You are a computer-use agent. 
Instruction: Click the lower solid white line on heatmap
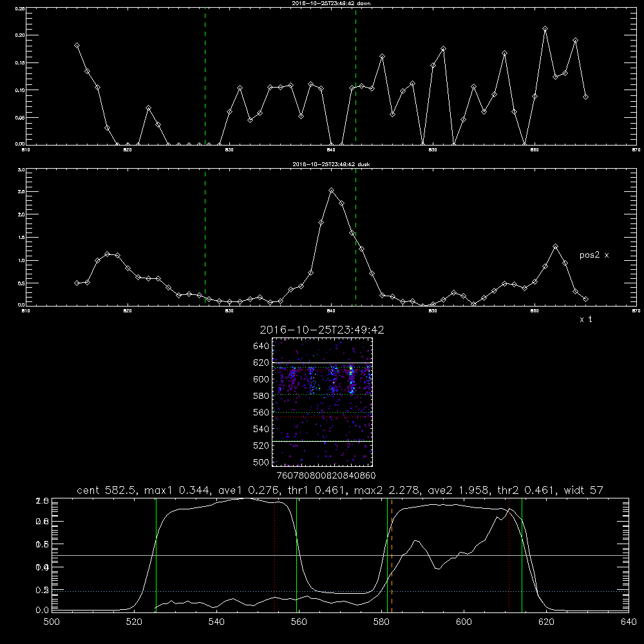[x=322, y=442]
